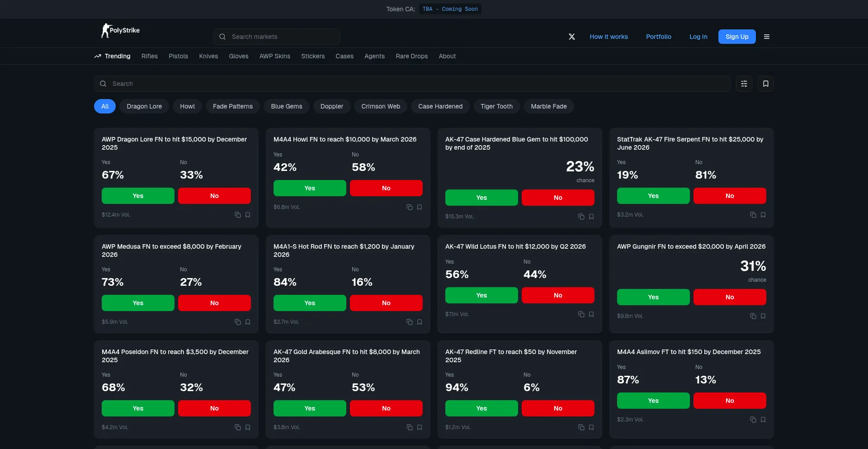Bet No on AK-47 Gold Arabesque market
Viewport: 868px width, 449px height.
pyautogui.click(x=386, y=408)
